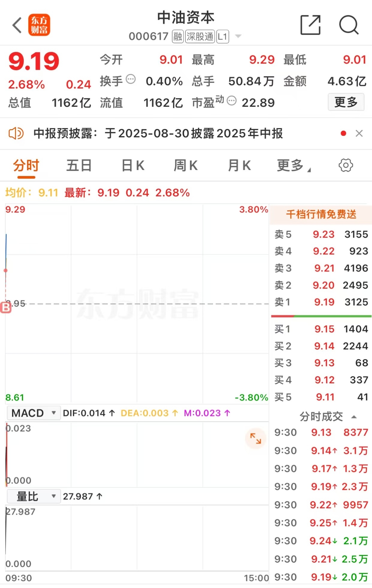Tap DIF:0.014 indicator value
The height and width of the screenshot is (588, 372).
tap(89, 413)
